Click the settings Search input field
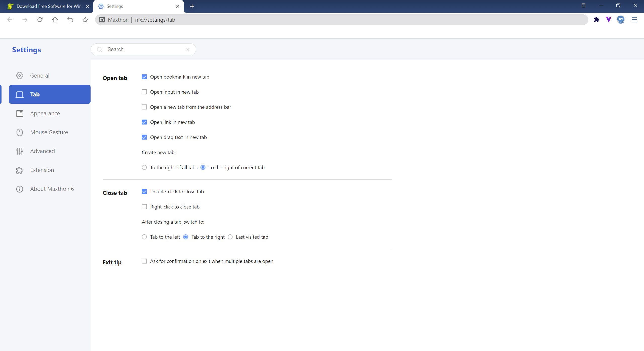 tap(143, 49)
